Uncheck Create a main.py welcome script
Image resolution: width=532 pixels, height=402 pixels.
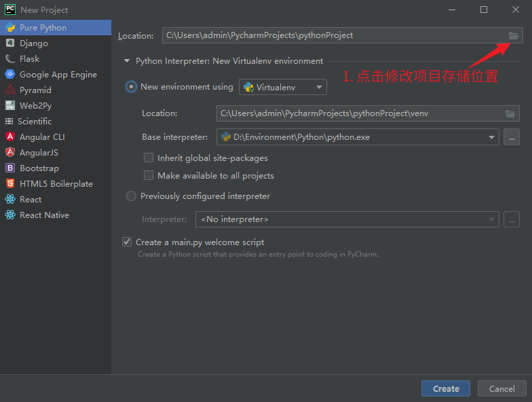tap(127, 242)
